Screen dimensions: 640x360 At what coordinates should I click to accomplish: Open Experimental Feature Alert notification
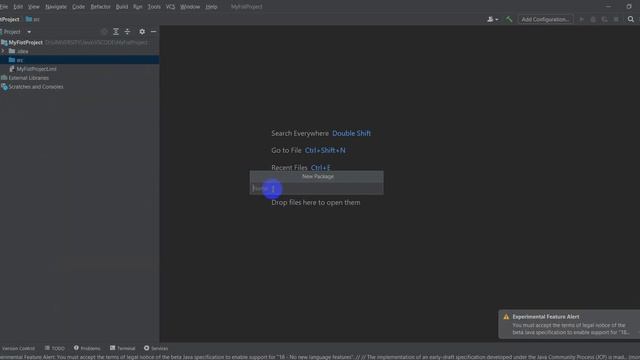[x=569, y=324]
